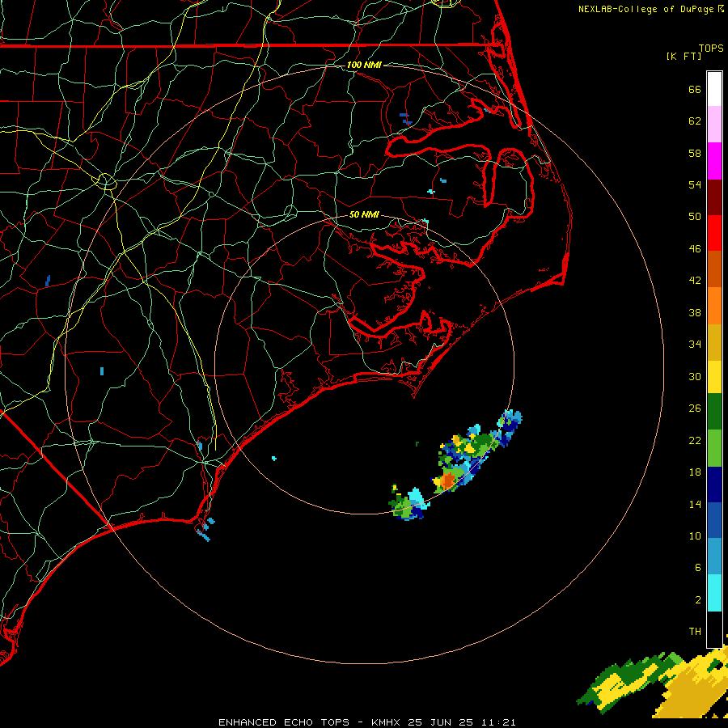This screenshot has height=728, width=728.
Task: Click the dark green 30 kft legend swatch
Action: point(714,412)
